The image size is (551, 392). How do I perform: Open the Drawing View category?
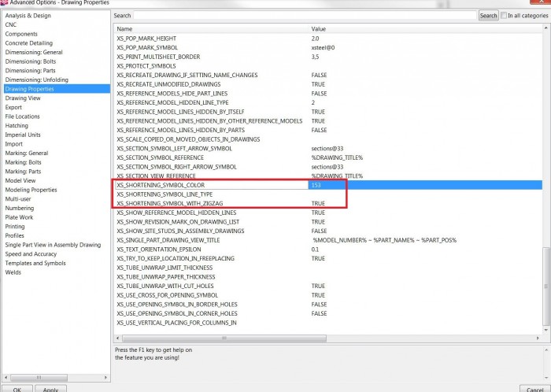(23, 98)
